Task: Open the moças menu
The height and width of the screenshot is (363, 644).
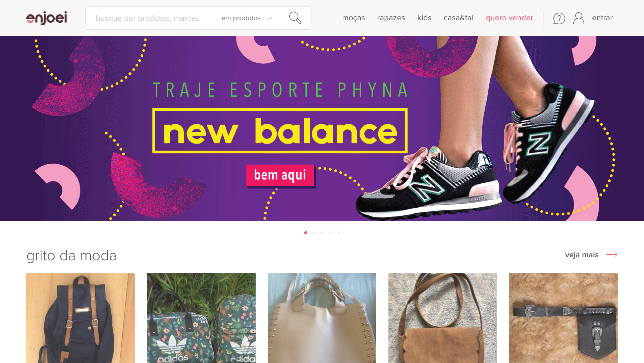Action: coord(353,18)
